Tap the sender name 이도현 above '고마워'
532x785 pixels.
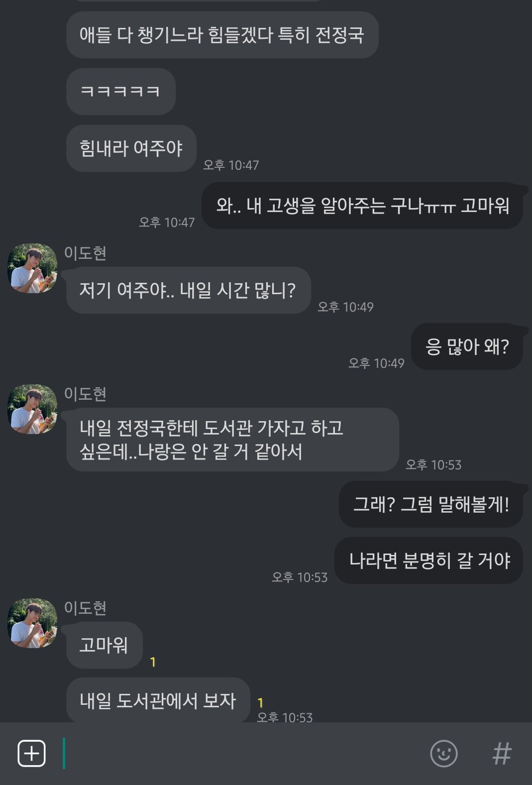(85, 608)
